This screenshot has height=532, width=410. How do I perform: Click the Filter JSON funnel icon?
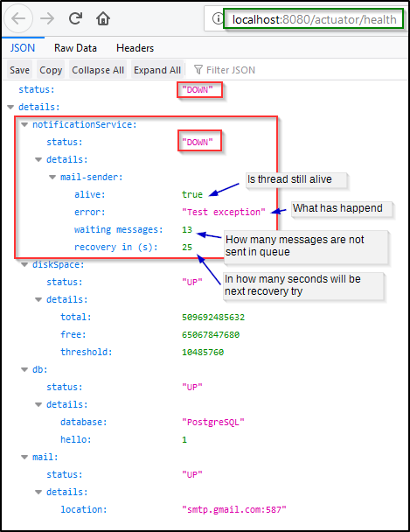click(x=198, y=70)
